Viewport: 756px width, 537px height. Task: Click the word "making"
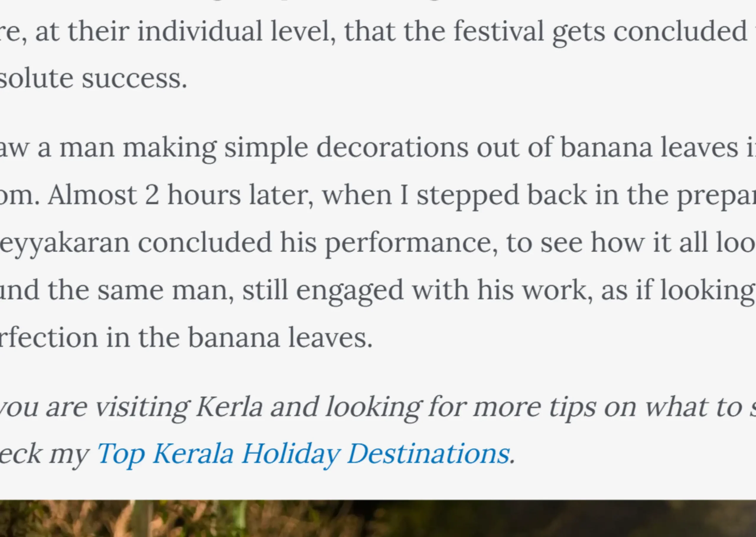(170, 147)
